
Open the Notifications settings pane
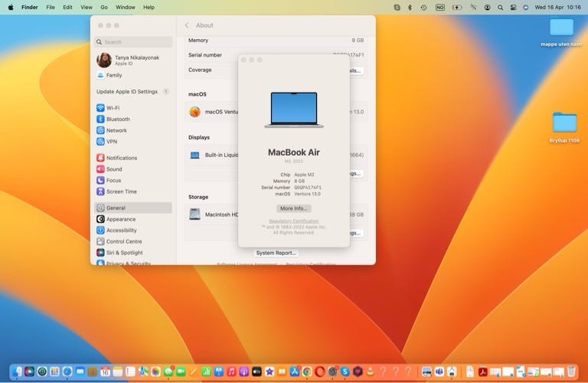tap(121, 158)
